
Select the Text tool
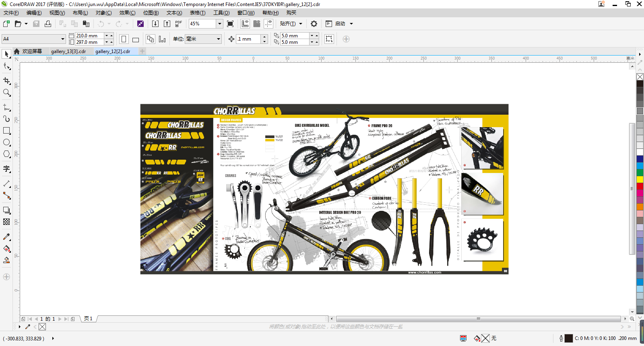click(6, 169)
